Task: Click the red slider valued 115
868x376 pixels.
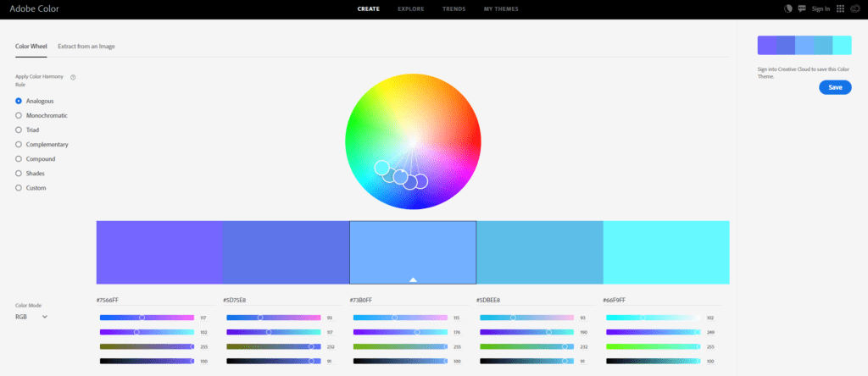Action: click(400, 318)
